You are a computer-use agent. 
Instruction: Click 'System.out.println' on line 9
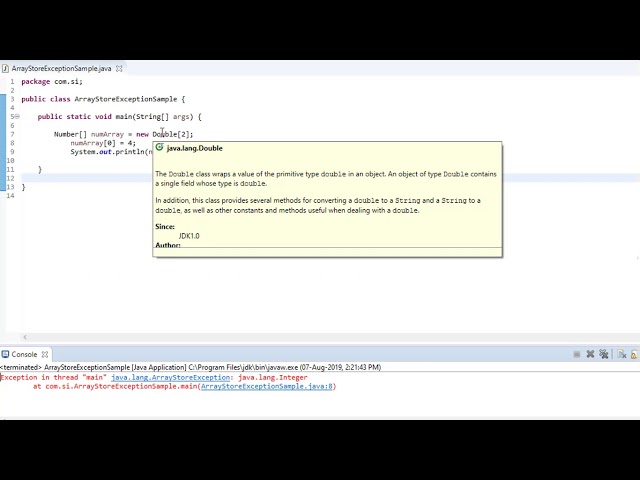coord(107,152)
